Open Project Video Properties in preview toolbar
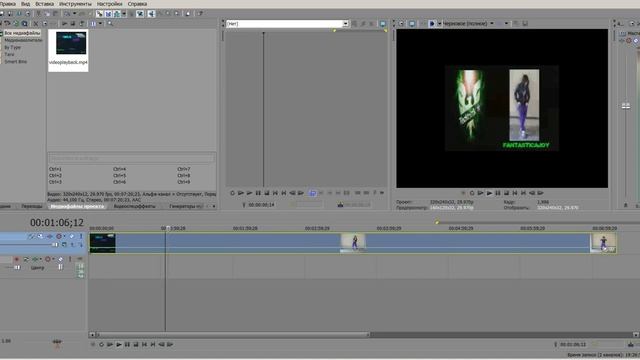This screenshot has width=640, height=360. 401,24
